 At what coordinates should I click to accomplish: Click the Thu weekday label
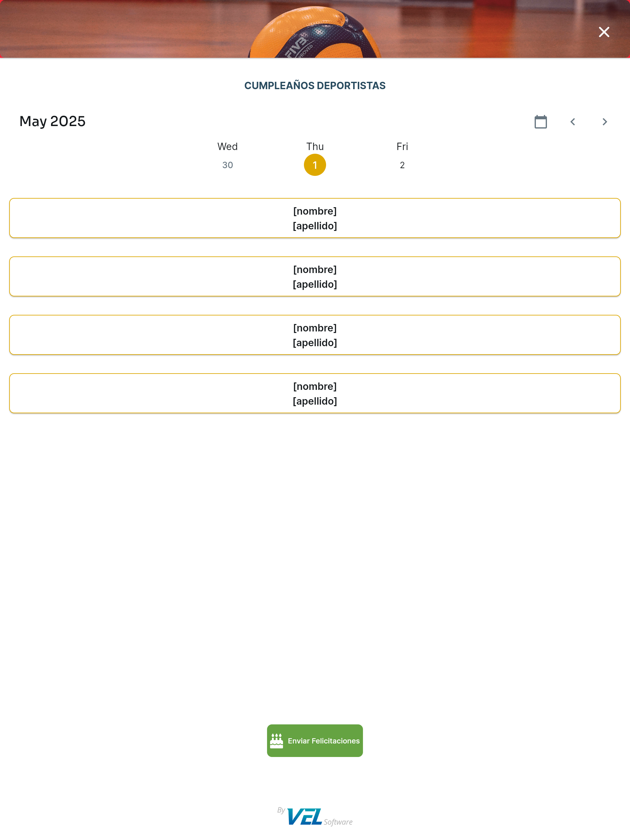point(315,147)
